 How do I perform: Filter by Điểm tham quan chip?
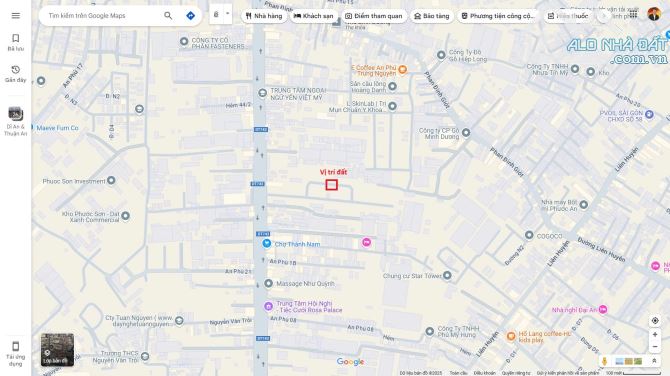point(374,16)
